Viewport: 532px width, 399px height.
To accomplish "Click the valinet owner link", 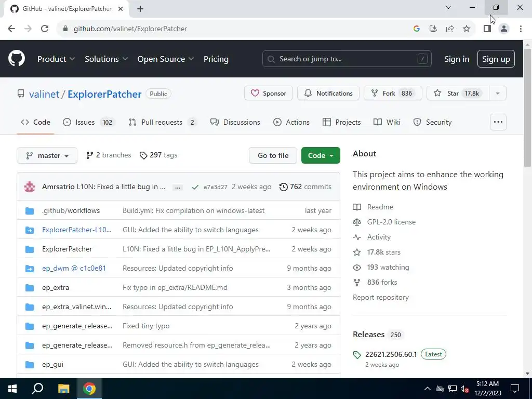I will coord(44,94).
